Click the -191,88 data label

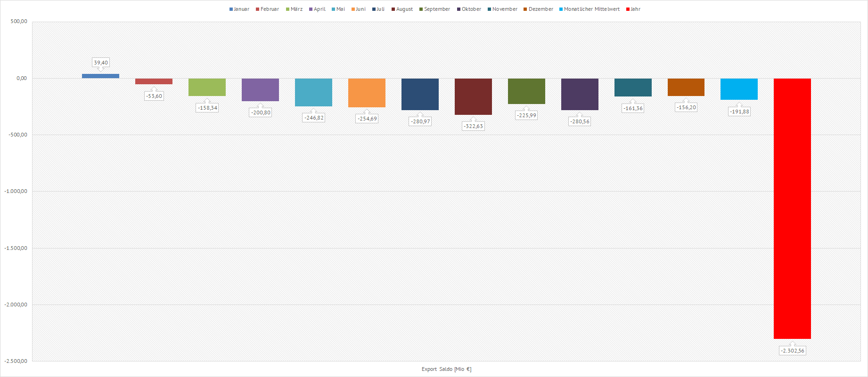pyautogui.click(x=739, y=112)
